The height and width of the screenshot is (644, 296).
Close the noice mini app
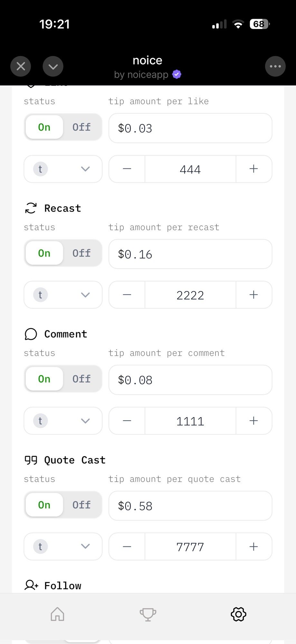21,66
